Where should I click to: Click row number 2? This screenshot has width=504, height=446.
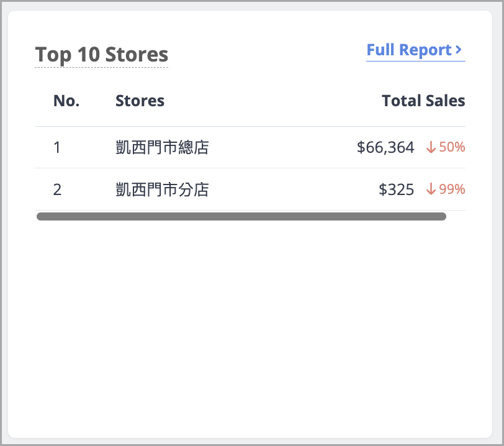pos(57,189)
